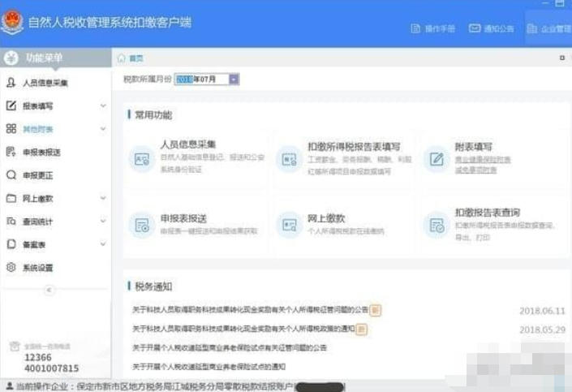This screenshot has width=572, height=392.
Task: Click the 其他附表 sidebar grid icon
Action: click(11, 128)
